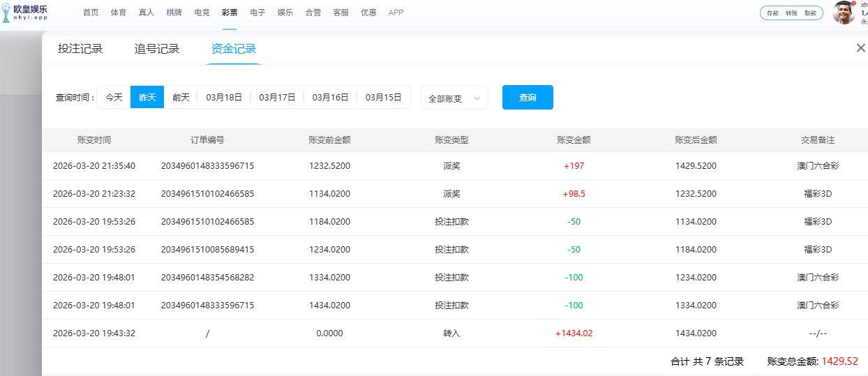
Task: Click 取款 withdraw link in header
Action: pyautogui.click(x=810, y=13)
